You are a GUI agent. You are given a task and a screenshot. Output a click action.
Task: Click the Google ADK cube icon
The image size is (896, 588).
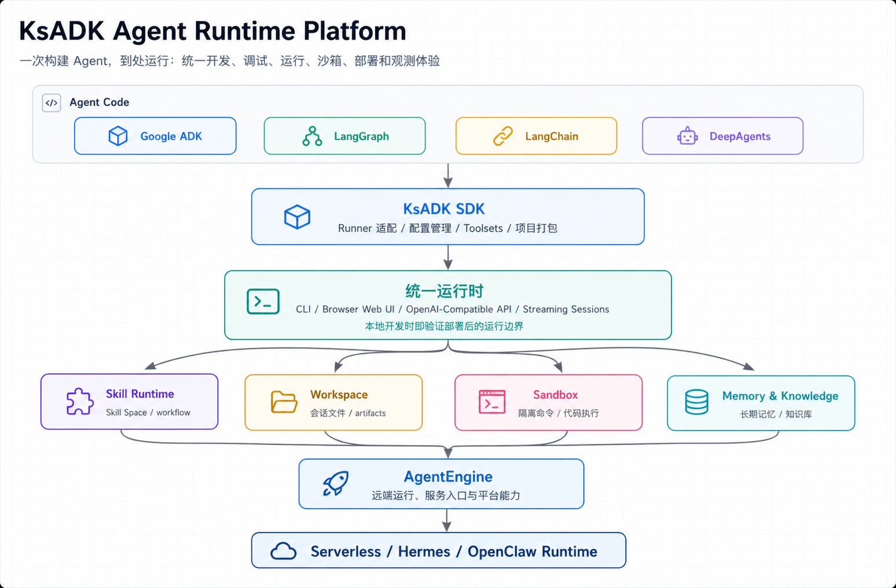(x=118, y=136)
